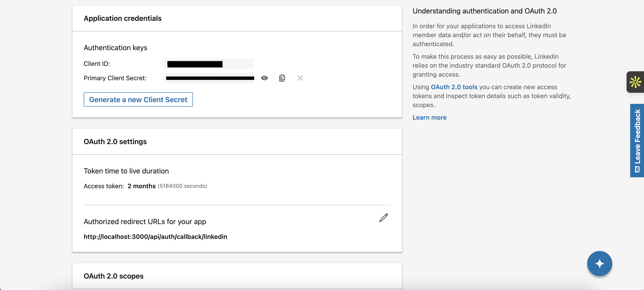644x290 pixels.
Task: Open the blue sparkle assistant button
Action: pos(599,264)
